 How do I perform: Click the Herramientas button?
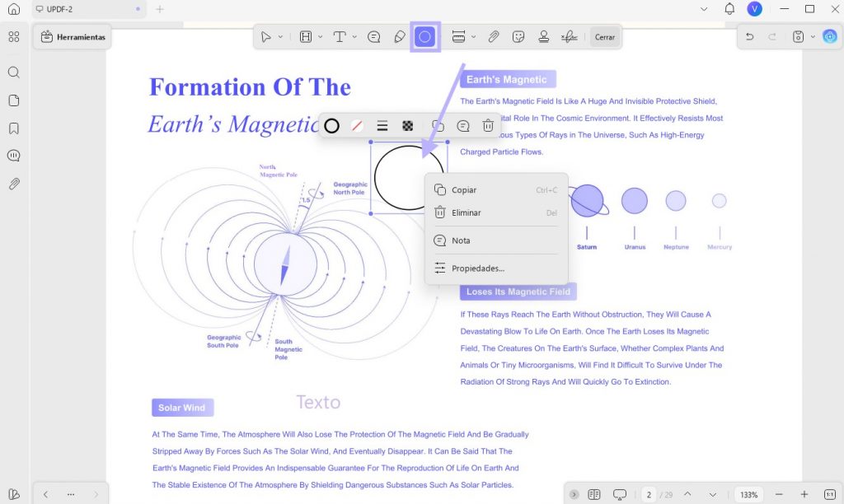pos(73,37)
